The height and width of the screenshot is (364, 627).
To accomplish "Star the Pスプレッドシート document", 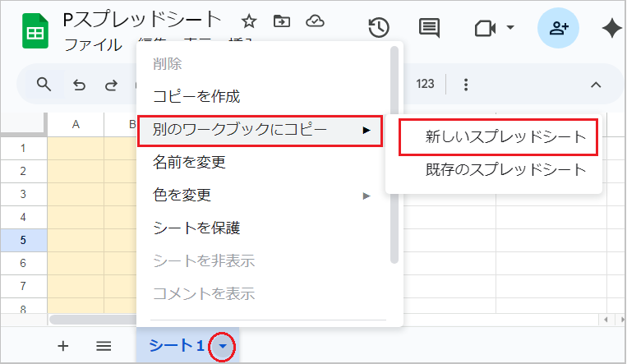I will click(249, 21).
